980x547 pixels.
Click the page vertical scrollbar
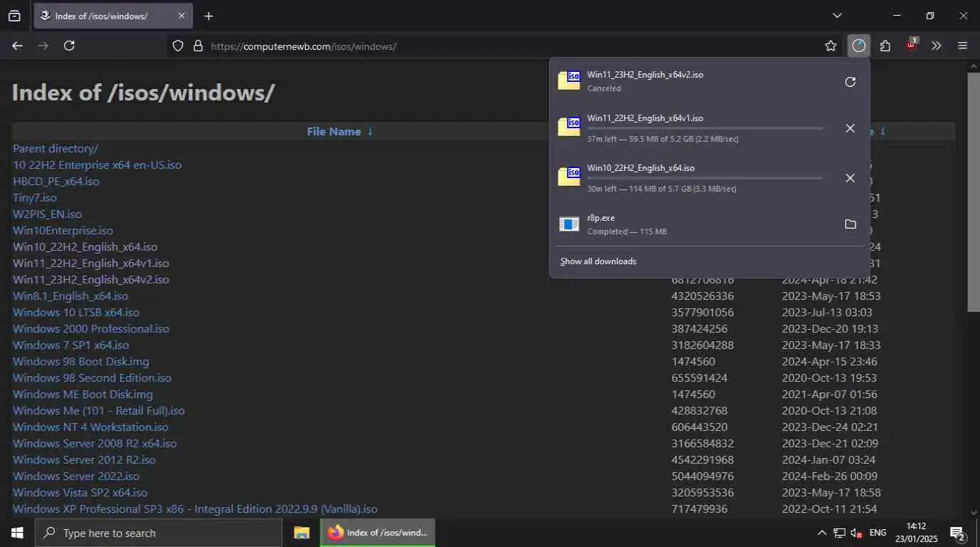pyautogui.click(x=974, y=191)
